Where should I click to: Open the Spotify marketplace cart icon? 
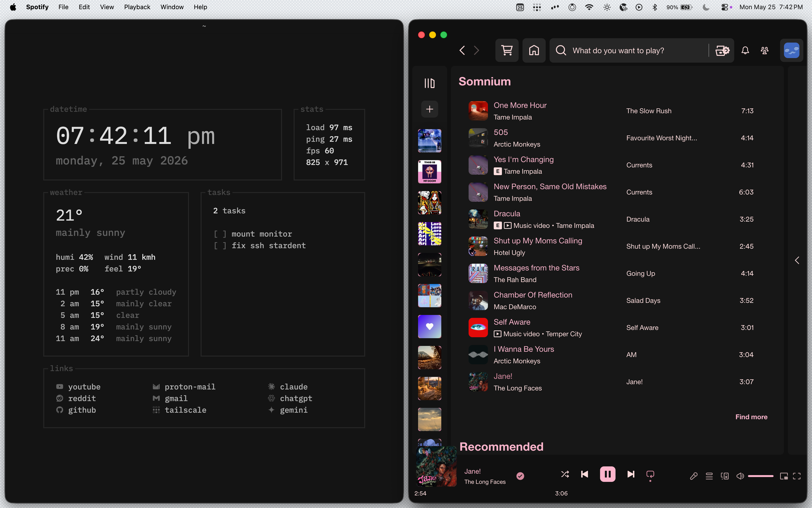coord(506,50)
